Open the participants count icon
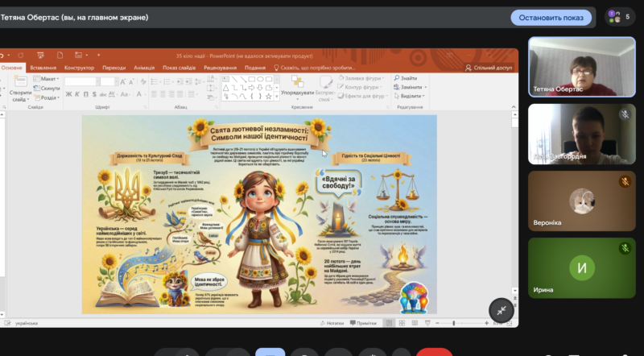Screen dimensions: 644x356 click(618, 17)
